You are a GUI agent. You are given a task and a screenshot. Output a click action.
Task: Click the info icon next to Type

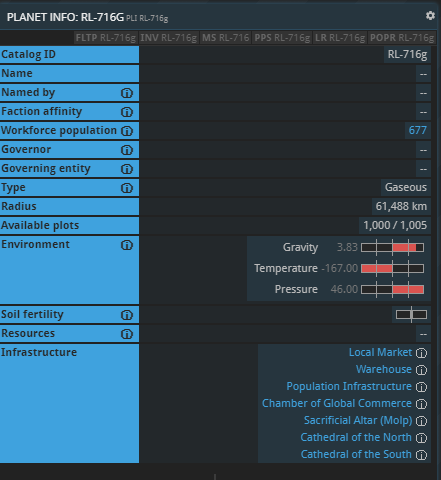click(x=127, y=188)
